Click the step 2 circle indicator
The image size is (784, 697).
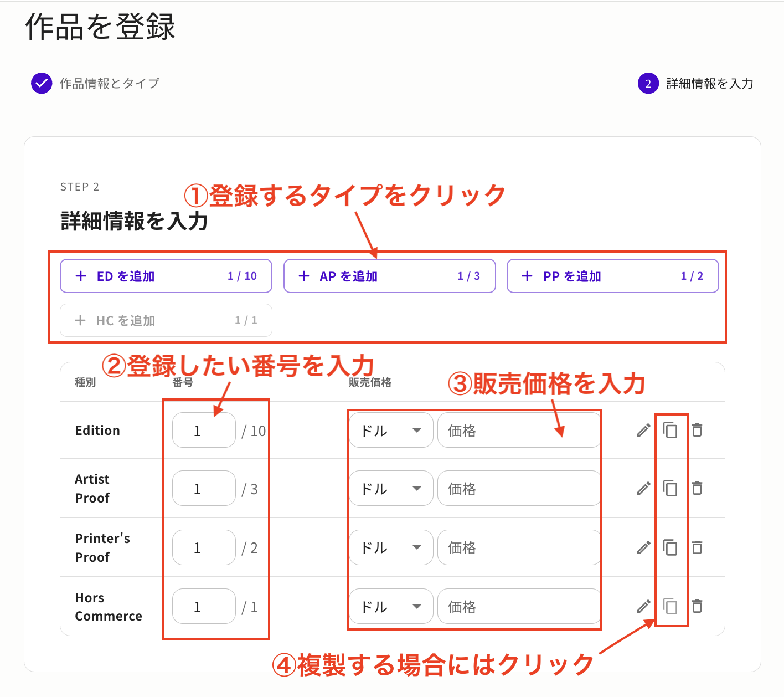pyautogui.click(x=648, y=83)
